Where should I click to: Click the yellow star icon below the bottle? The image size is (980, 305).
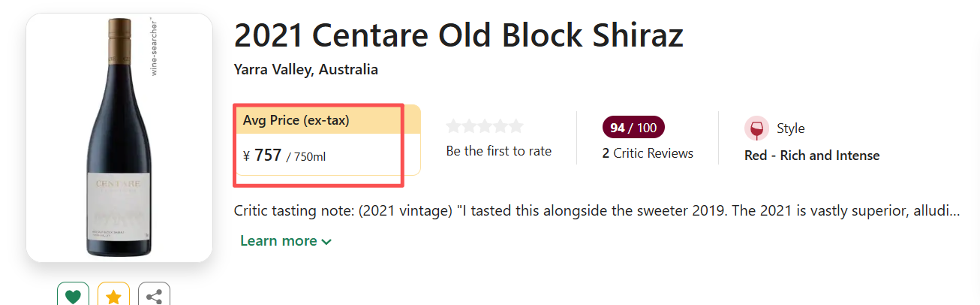click(x=113, y=297)
